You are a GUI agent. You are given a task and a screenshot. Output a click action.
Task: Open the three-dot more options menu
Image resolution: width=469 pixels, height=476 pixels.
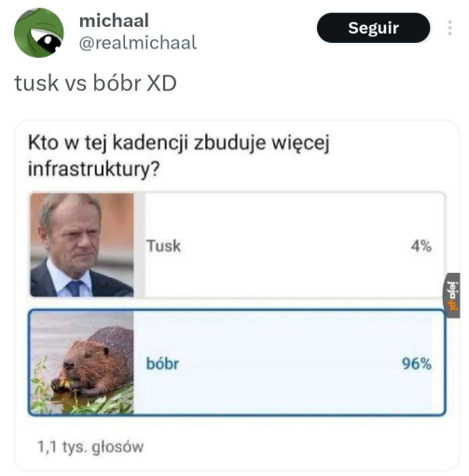[449, 28]
